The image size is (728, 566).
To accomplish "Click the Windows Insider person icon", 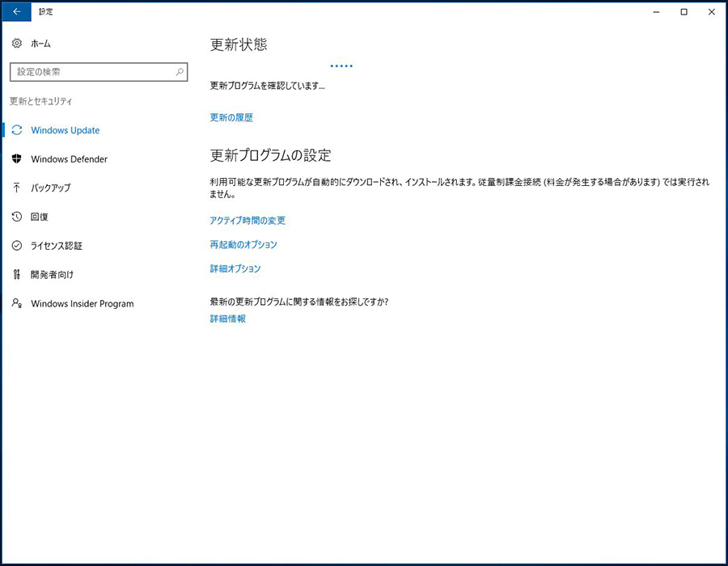I will [17, 303].
